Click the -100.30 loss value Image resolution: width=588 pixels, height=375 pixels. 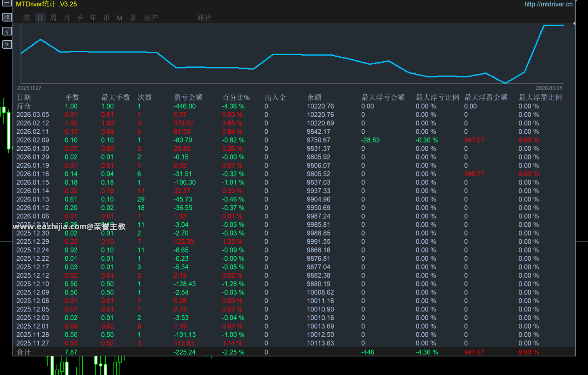click(x=185, y=182)
